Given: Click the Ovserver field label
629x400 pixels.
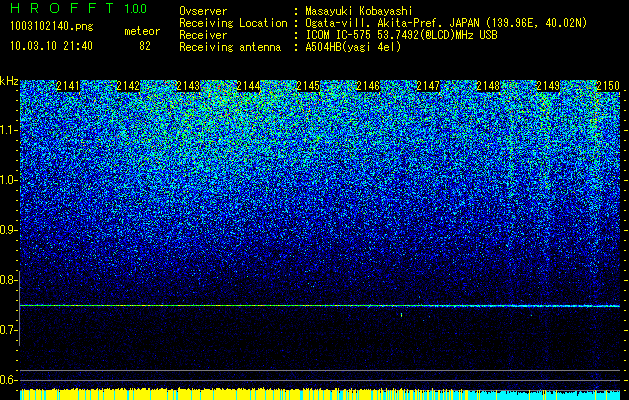Looking at the screenshot, I should 203,12.
